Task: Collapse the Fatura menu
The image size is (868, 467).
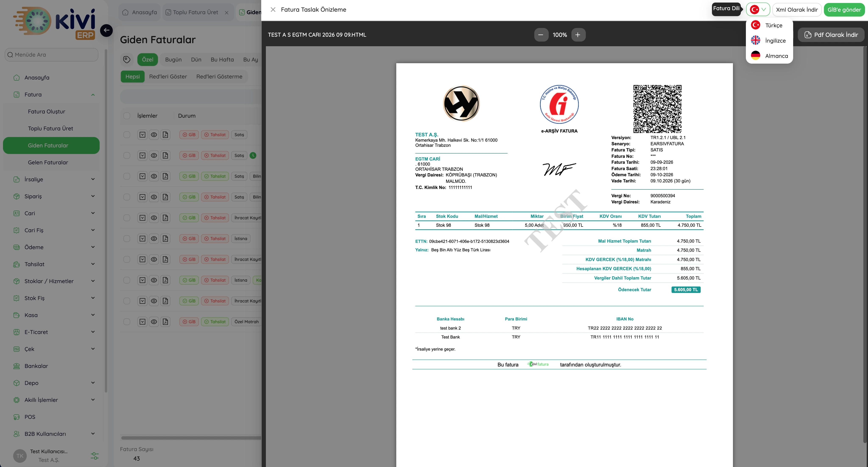Action: (51, 95)
